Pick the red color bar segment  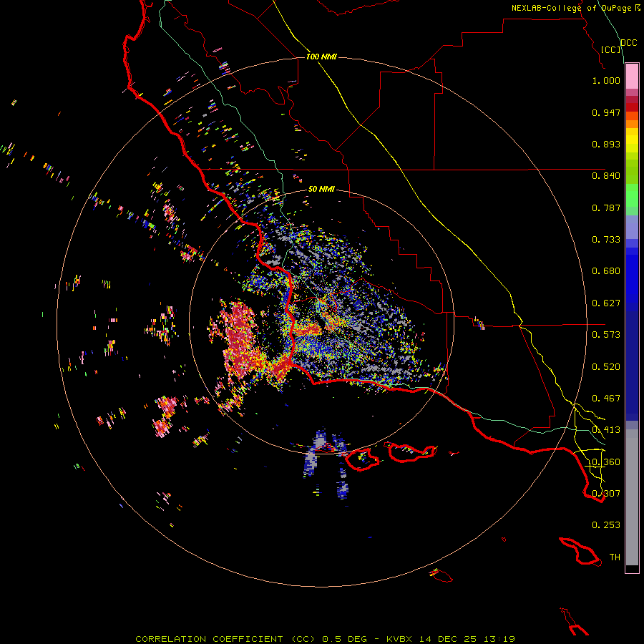click(632, 107)
